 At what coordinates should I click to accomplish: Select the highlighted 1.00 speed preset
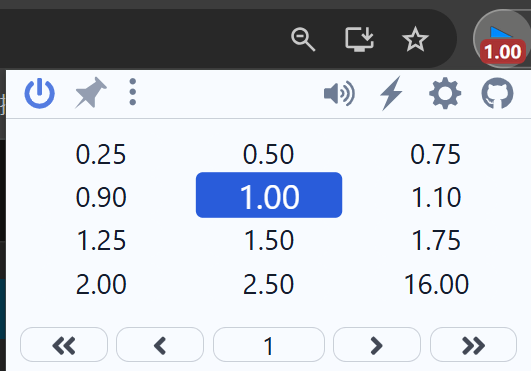tap(269, 195)
